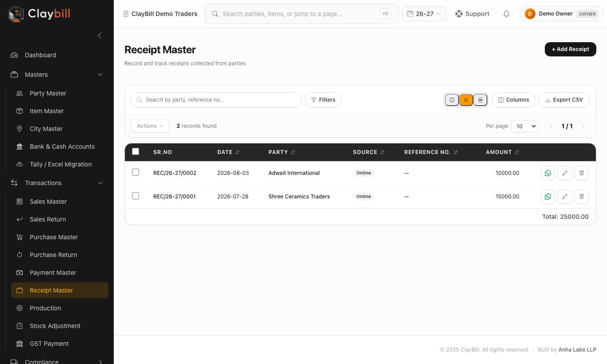Viewport: 607px width, 364px height.
Task: Open Dashboard from the sidebar
Action: (x=57, y=55)
